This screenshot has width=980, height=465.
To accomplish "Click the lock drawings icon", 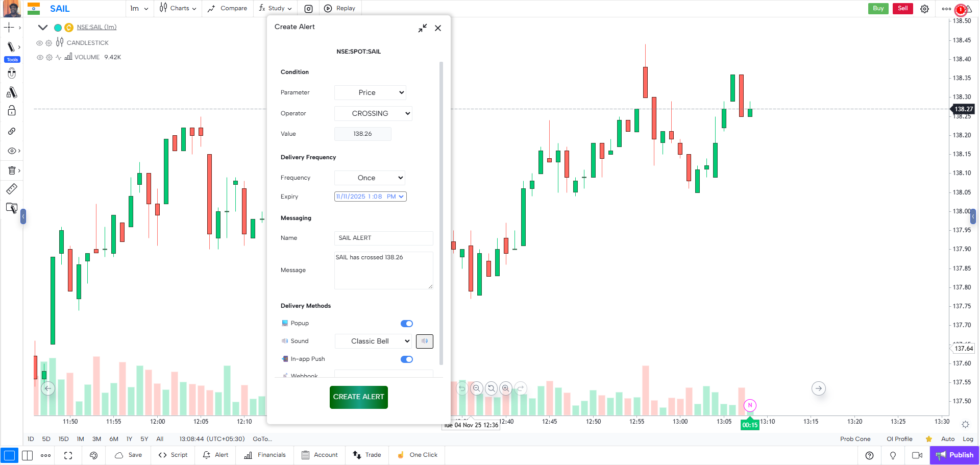I will click(x=11, y=111).
